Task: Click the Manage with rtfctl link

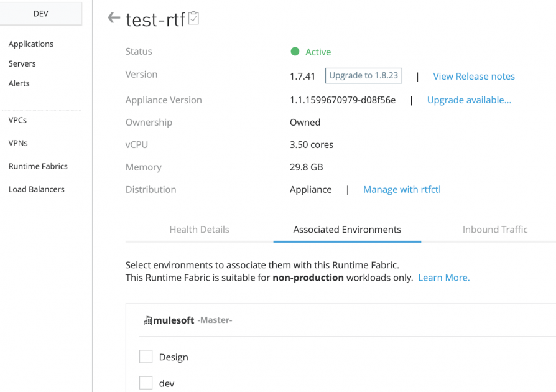Action: [x=402, y=189]
